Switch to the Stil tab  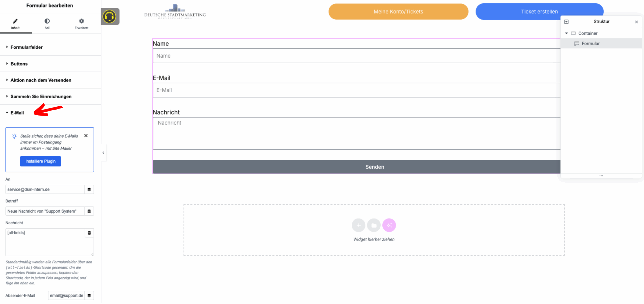(x=47, y=24)
